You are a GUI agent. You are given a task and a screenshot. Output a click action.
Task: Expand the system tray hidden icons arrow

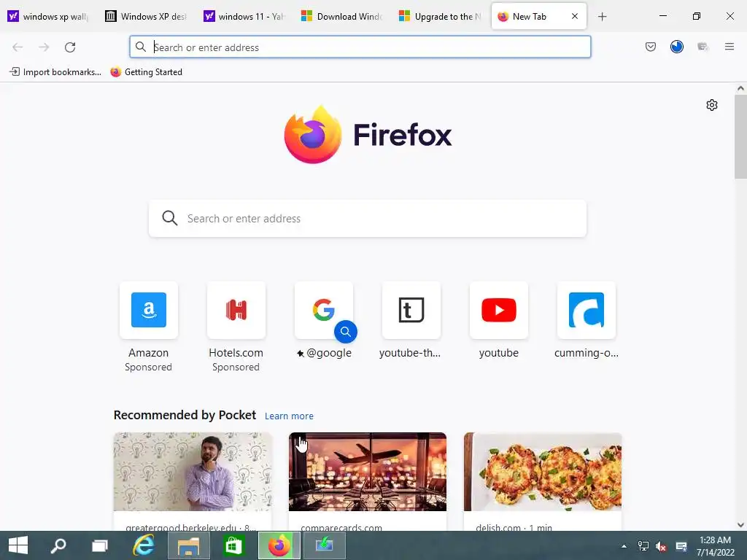click(x=624, y=546)
